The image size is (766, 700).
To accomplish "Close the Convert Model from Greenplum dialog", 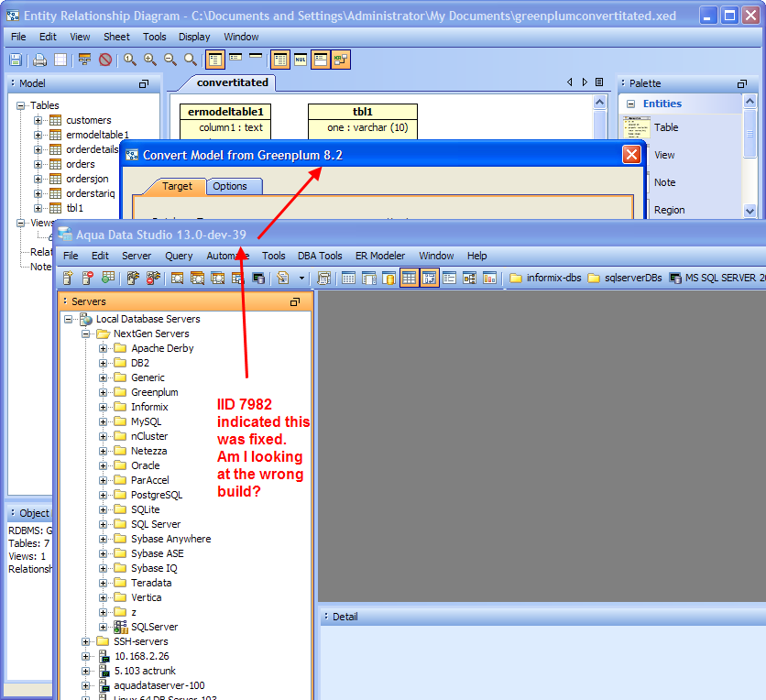I will 631,155.
